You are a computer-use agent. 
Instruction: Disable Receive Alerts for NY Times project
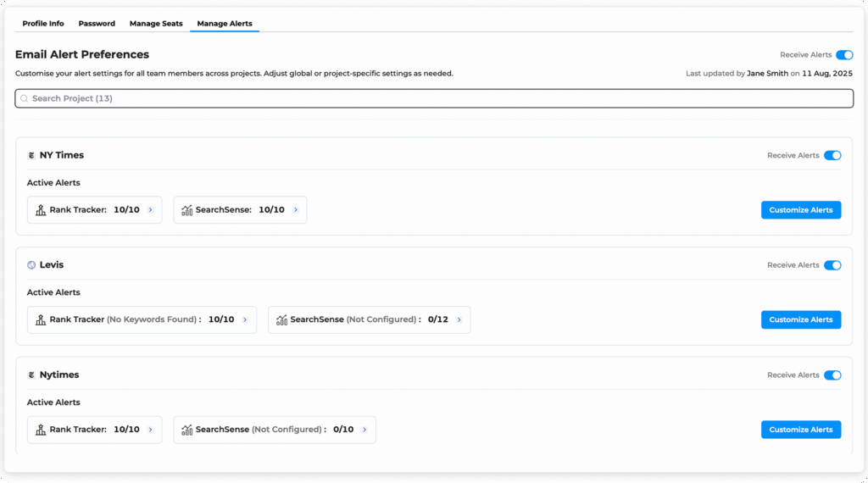(x=832, y=156)
